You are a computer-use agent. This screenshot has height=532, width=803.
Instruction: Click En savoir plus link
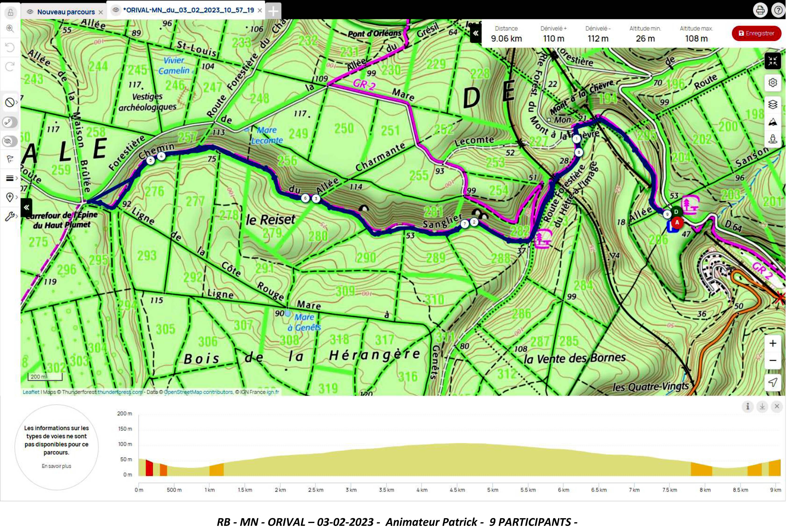(x=57, y=466)
